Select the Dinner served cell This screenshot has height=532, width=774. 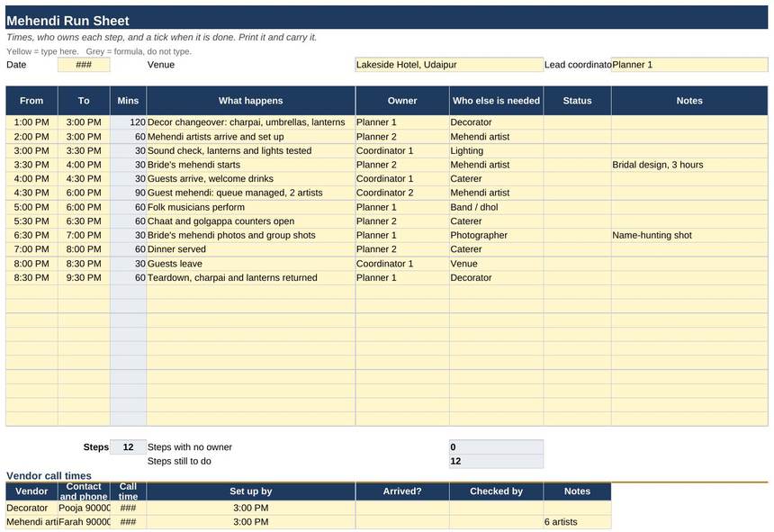coord(251,249)
